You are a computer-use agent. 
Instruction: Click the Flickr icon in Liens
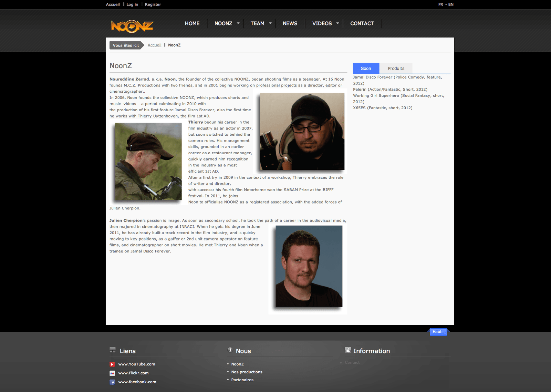112,373
